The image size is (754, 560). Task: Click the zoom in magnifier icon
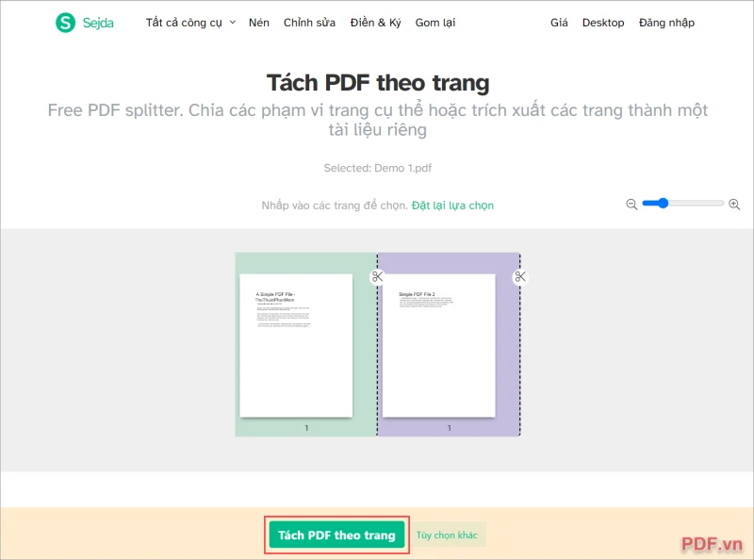734,204
